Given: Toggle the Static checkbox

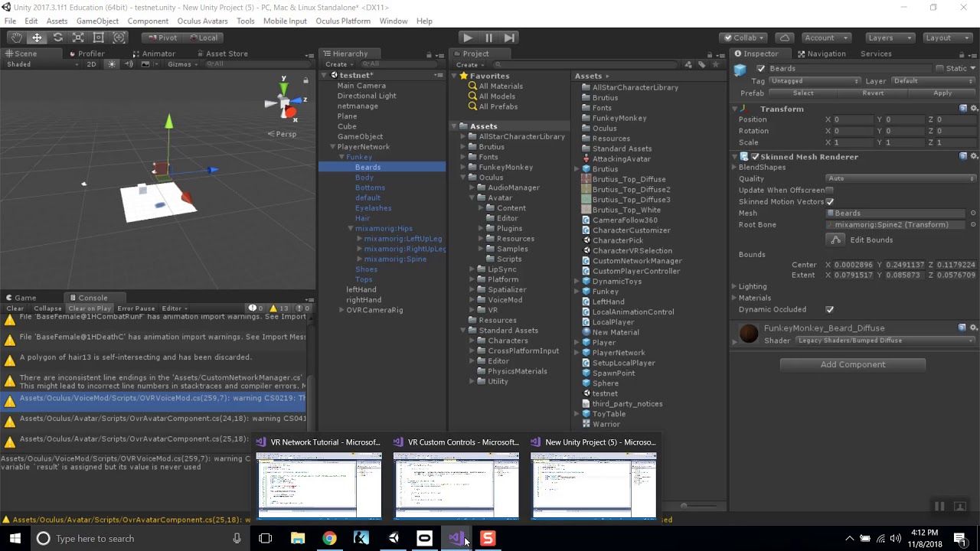Looking at the screenshot, I should [939, 69].
